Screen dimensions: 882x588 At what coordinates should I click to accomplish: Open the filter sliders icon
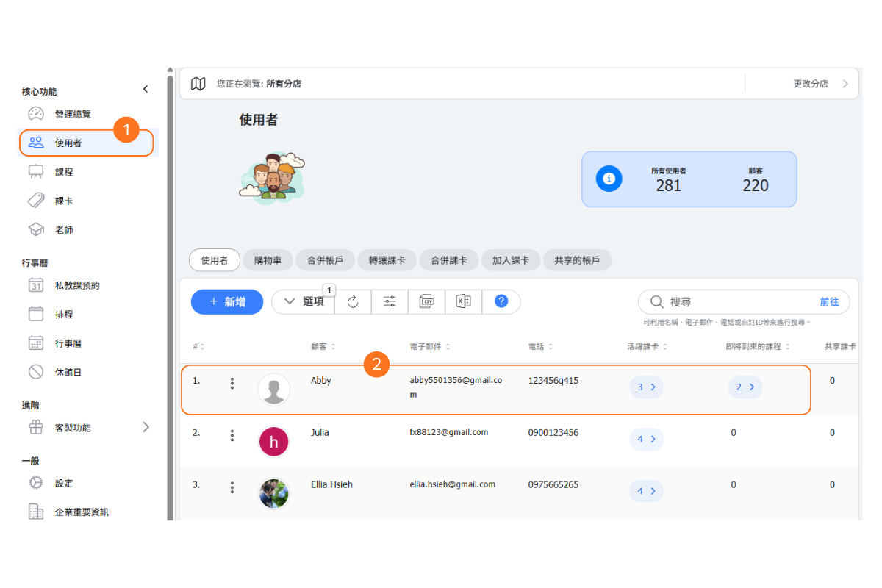390,301
